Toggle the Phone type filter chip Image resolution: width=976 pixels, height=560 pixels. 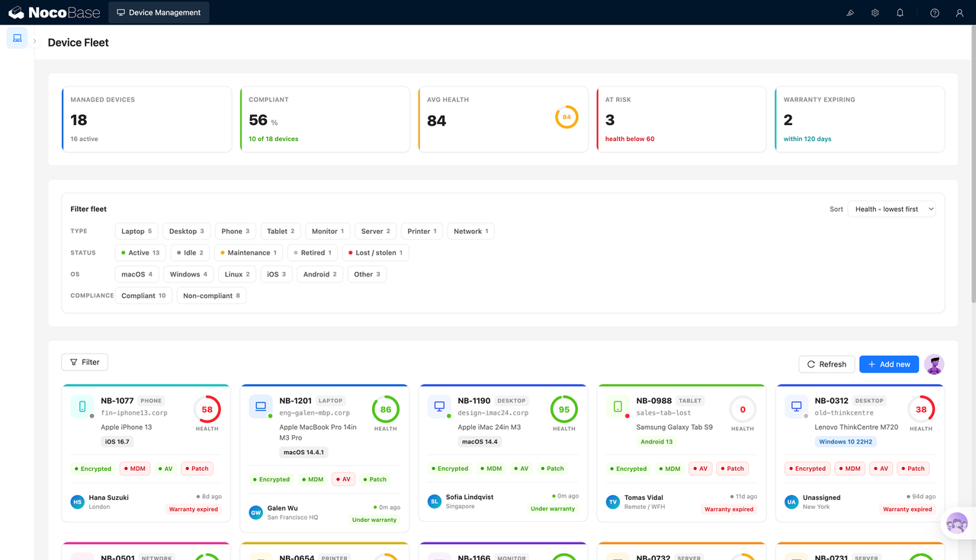coord(236,231)
